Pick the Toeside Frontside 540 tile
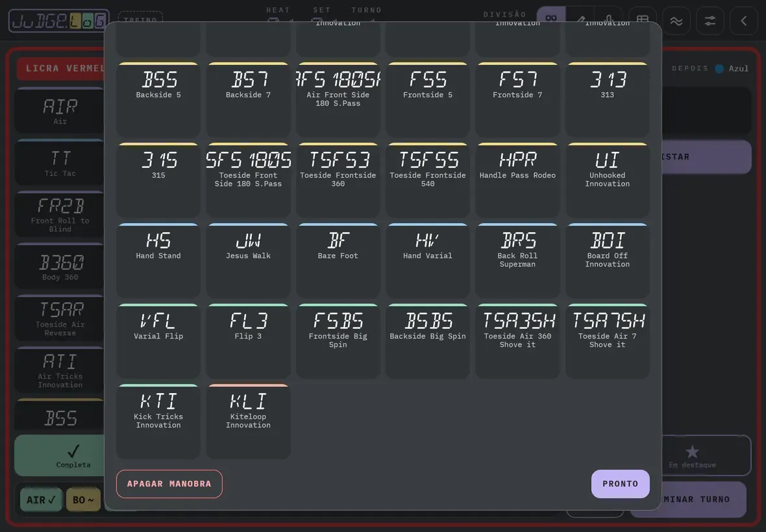Viewport: 766px width, 532px height. tap(427, 180)
